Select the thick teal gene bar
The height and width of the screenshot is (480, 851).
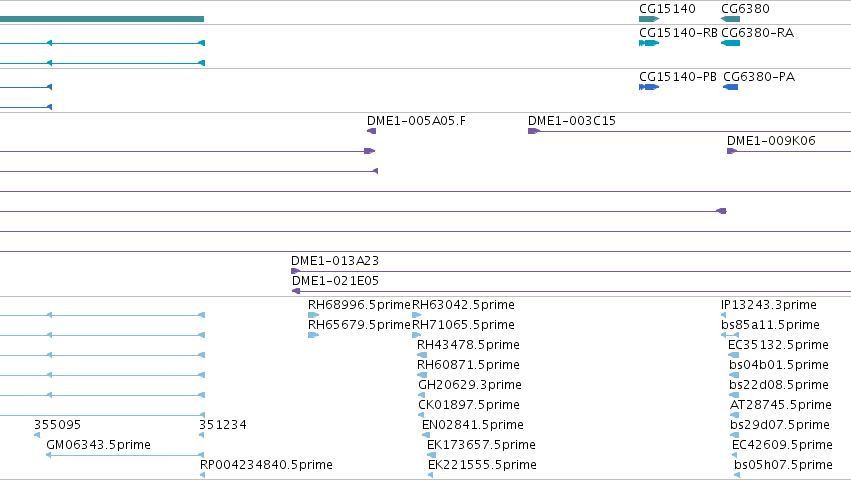tap(102, 19)
